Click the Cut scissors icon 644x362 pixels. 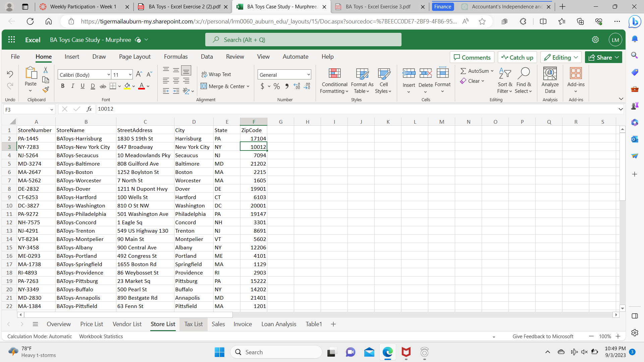tap(46, 70)
